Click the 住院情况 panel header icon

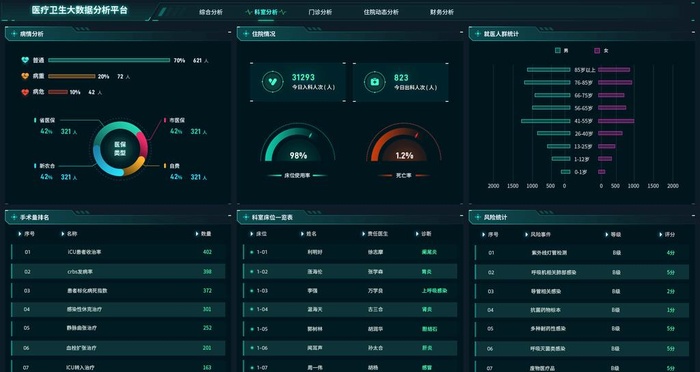[246, 34]
